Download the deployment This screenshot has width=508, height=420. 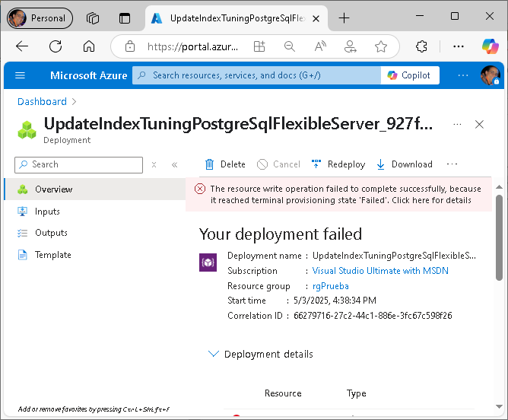click(x=405, y=164)
